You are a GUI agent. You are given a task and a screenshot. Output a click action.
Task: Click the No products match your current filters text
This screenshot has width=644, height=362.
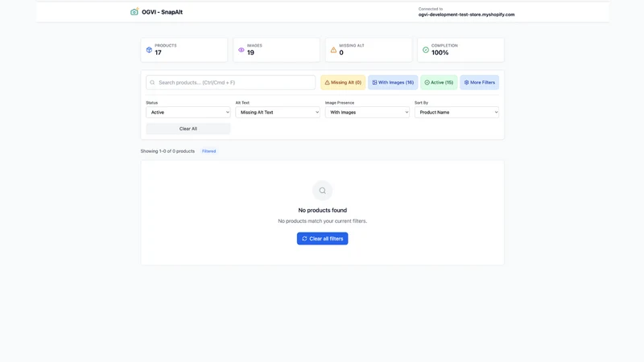click(323, 220)
